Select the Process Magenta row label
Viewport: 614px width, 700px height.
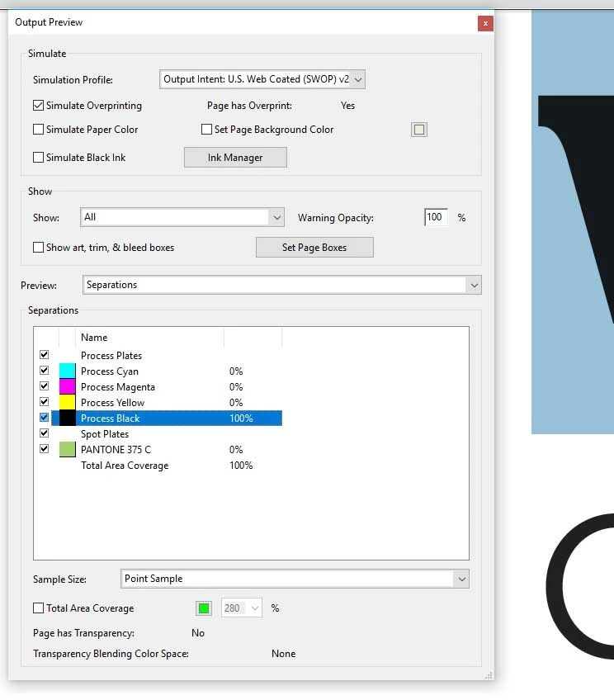(118, 387)
